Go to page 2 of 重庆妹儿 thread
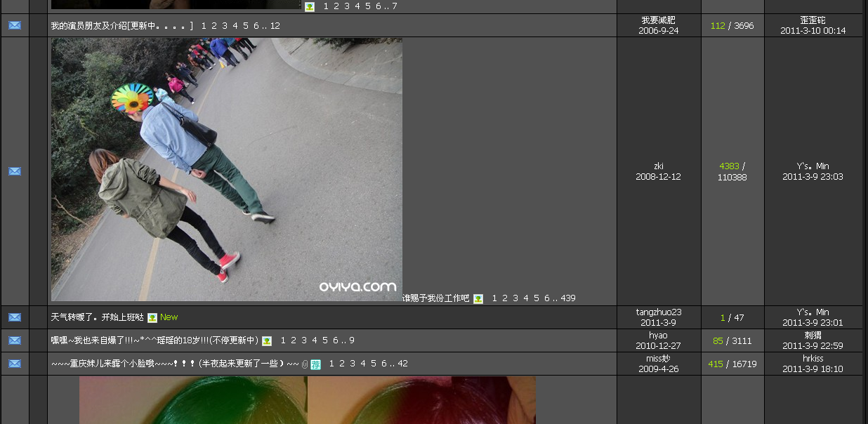This screenshot has height=424, width=868. (342, 364)
